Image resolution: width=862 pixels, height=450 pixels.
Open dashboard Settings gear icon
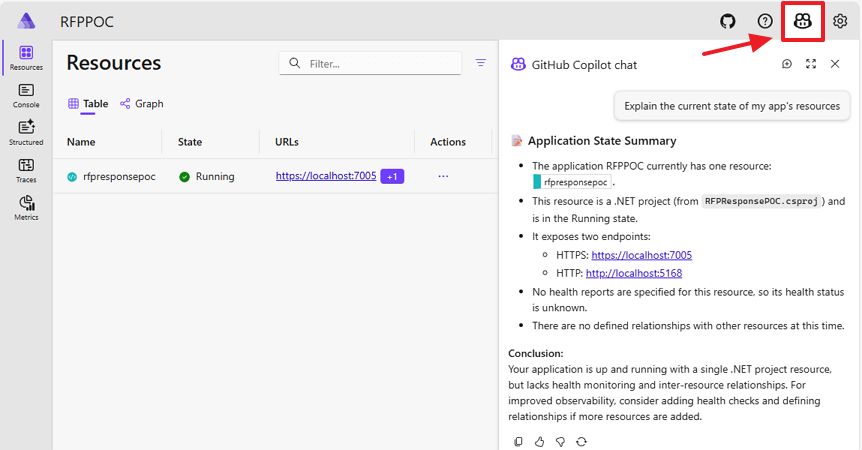click(x=839, y=21)
